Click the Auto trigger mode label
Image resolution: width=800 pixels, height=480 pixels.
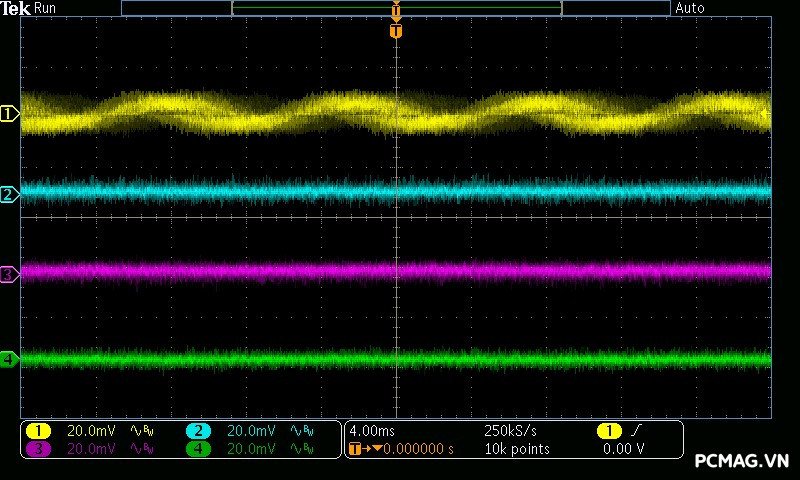[690, 8]
